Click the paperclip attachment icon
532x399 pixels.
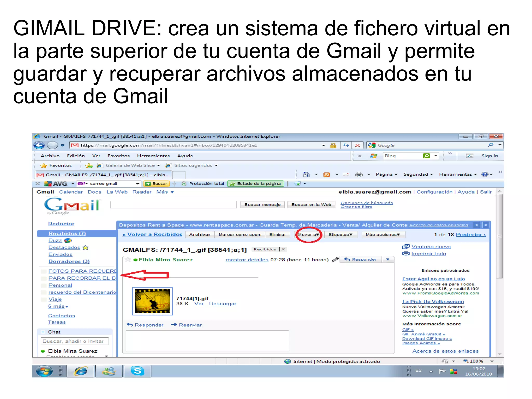(x=335, y=260)
